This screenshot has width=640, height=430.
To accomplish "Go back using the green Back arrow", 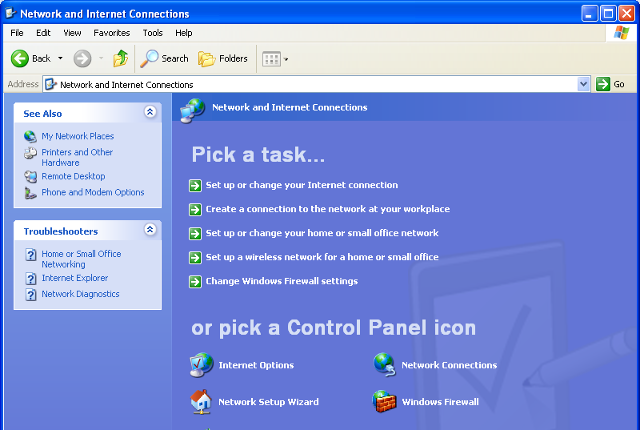I will [x=20, y=59].
